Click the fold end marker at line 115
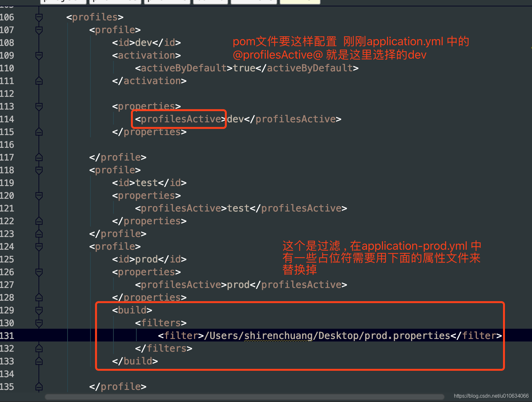 (39, 132)
